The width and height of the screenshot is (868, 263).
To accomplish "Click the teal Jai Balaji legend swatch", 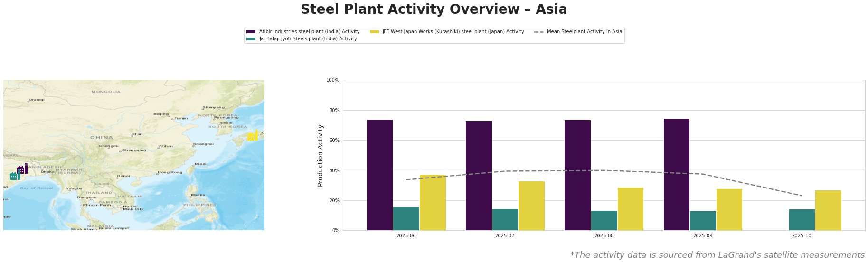I will coord(251,39).
